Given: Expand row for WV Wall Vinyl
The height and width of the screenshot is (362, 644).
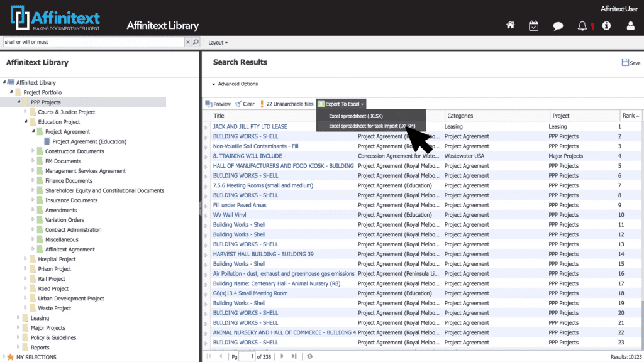Looking at the screenshot, I should (x=206, y=216).
